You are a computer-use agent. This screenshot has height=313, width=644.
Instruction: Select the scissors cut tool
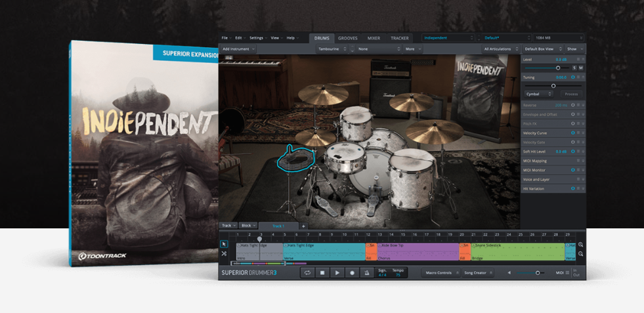[x=224, y=253]
